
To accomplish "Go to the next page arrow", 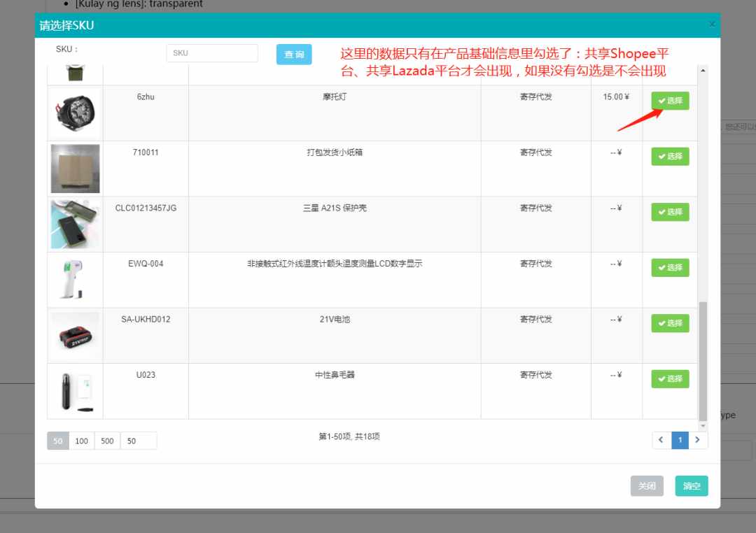I will coord(698,440).
